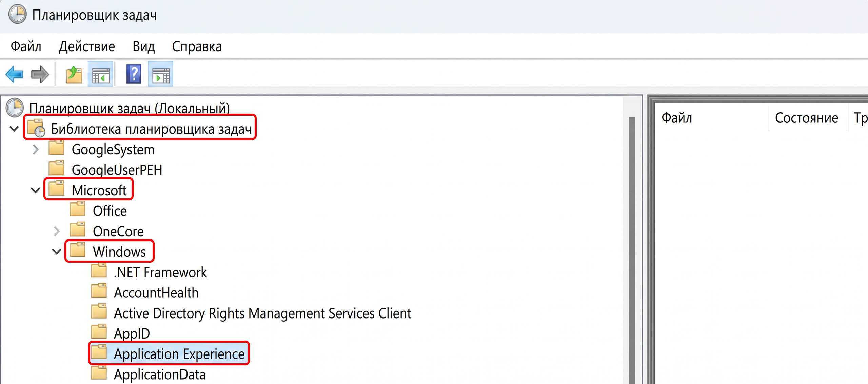Collapse the Microsoft folder
868x384 pixels.
click(x=36, y=190)
